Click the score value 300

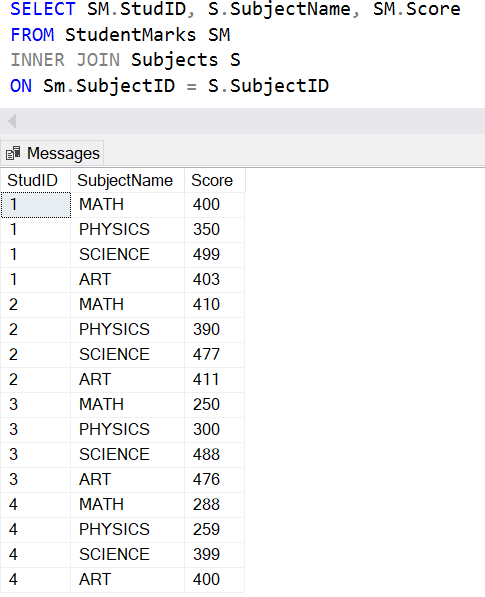pyautogui.click(x=206, y=430)
